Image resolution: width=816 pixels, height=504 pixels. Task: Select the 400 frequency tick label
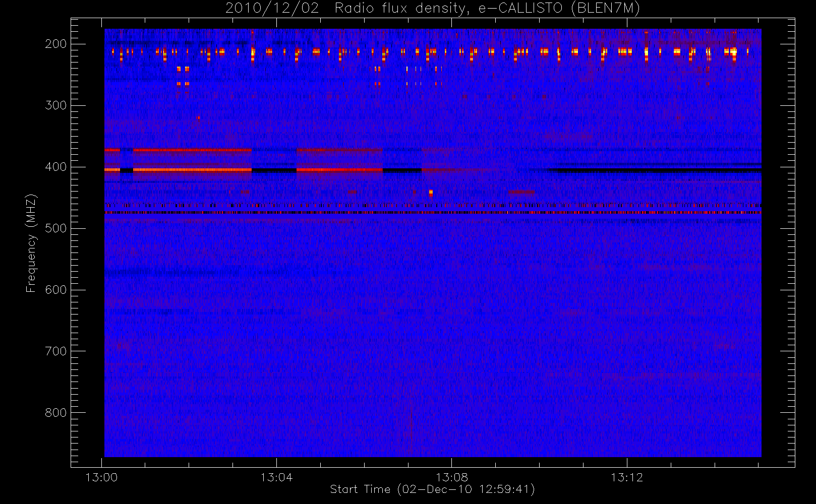[x=55, y=167]
